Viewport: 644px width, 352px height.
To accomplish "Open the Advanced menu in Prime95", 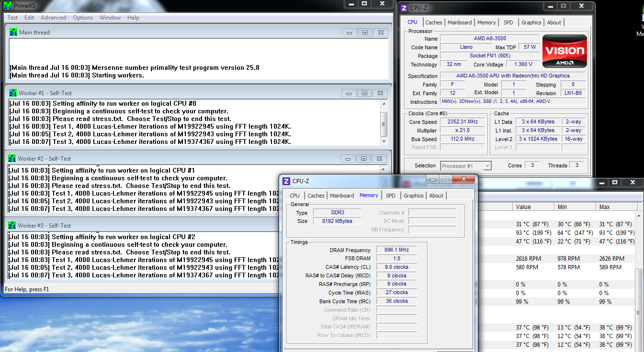I will pos(53,18).
